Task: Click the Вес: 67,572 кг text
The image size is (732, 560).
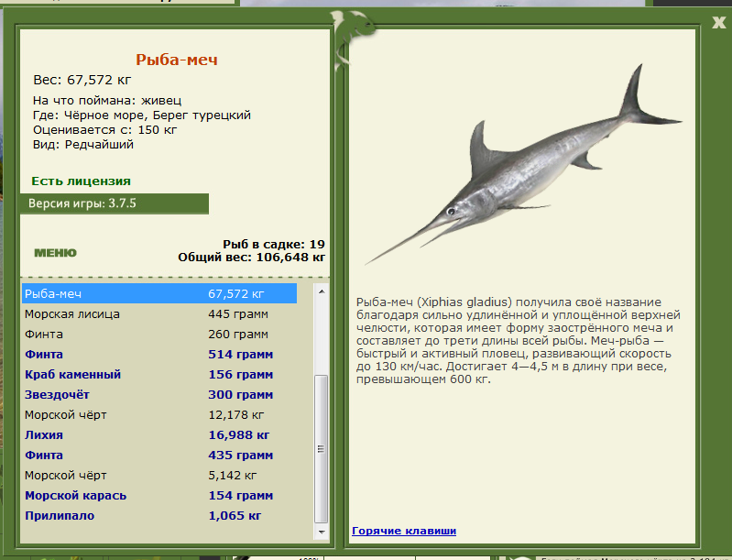Action: click(82, 80)
